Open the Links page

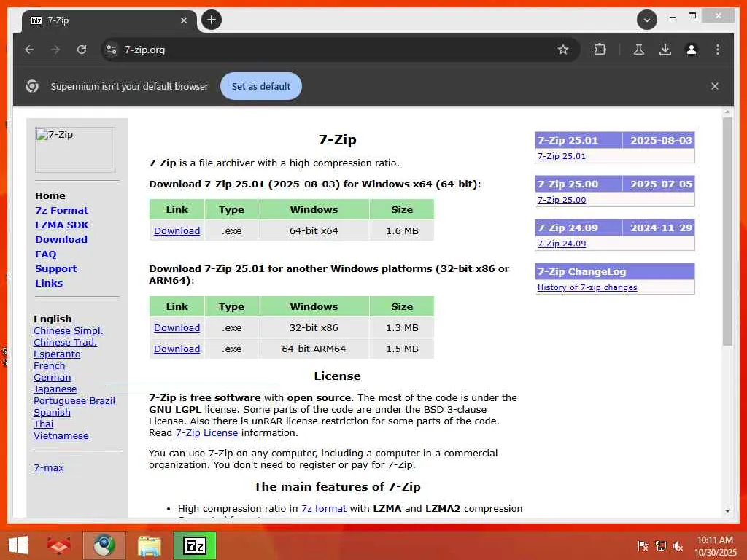click(49, 284)
